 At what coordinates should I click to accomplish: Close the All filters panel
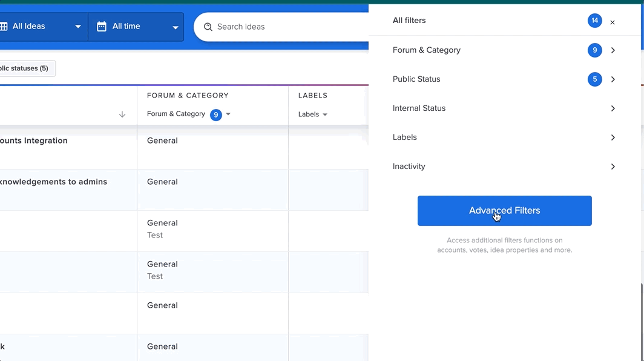[x=612, y=21]
